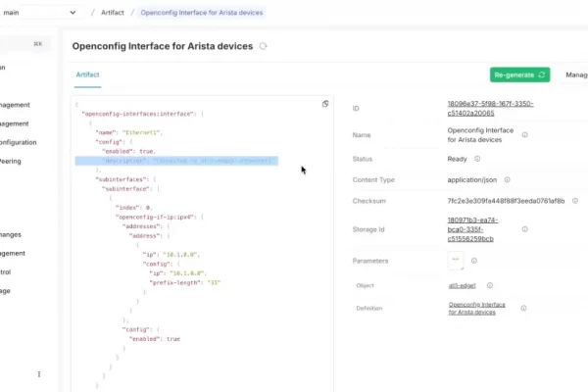This screenshot has height=392, width=588.
Task: Switch to the Artifact tab
Action: [x=87, y=74]
